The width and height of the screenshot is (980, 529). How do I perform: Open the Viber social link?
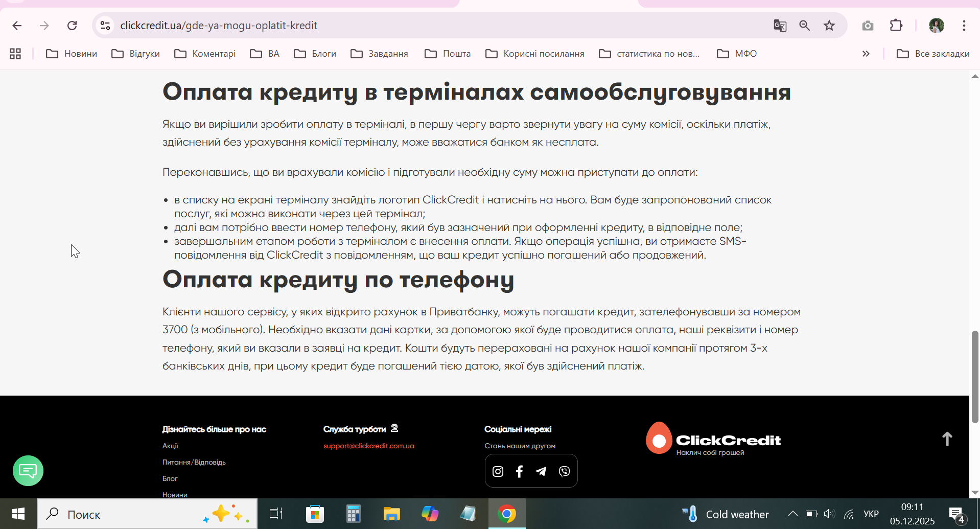pos(564,471)
